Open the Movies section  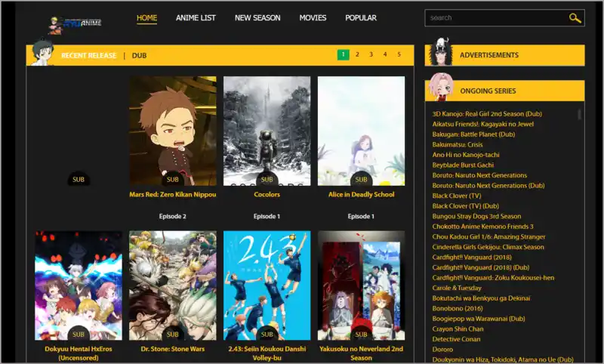tap(313, 18)
